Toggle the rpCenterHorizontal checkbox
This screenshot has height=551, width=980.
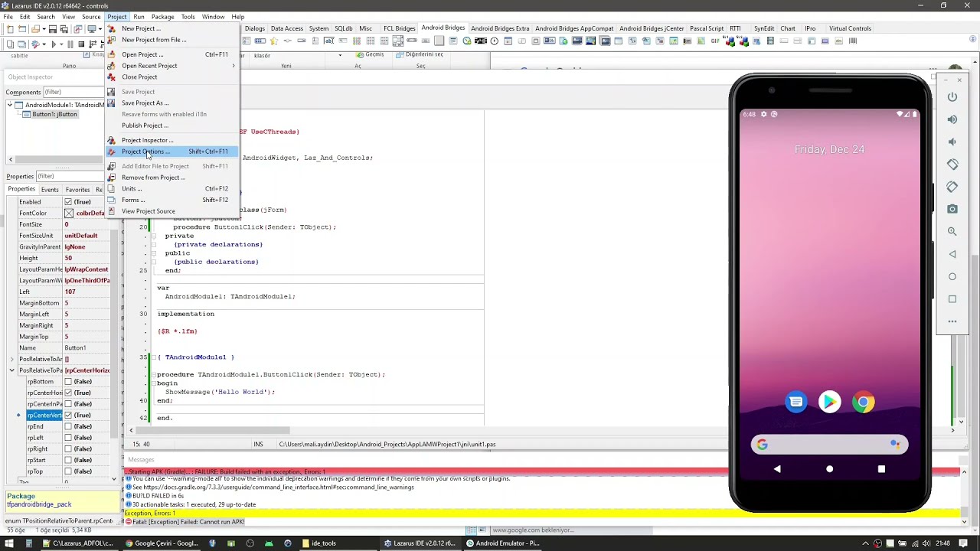(x=68, y=393)
